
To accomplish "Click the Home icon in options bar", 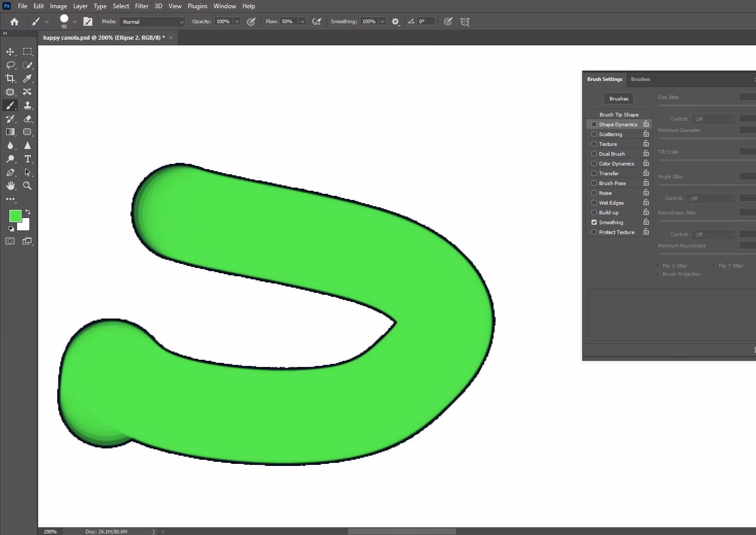I will tap(14, 22).
